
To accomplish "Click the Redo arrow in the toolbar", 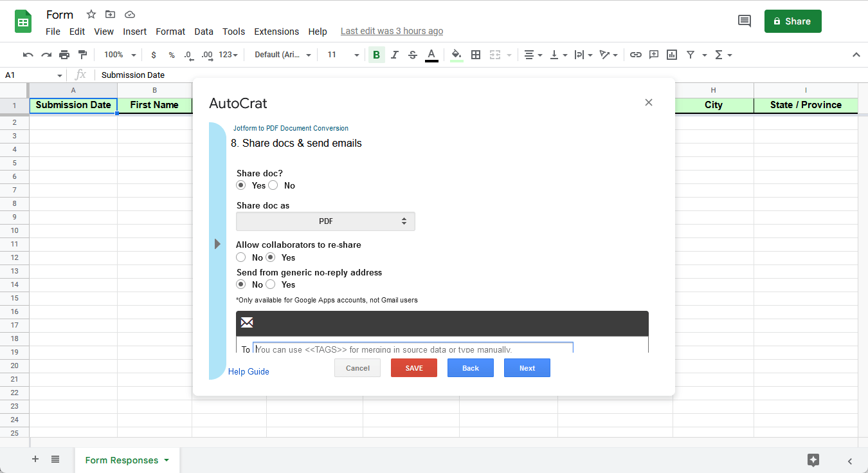I will coord(46,55).
